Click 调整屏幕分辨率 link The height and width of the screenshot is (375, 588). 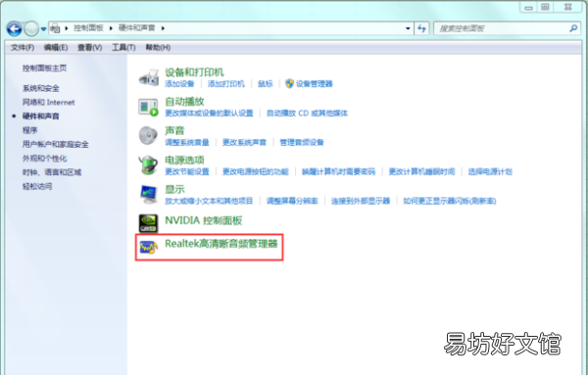292,201
